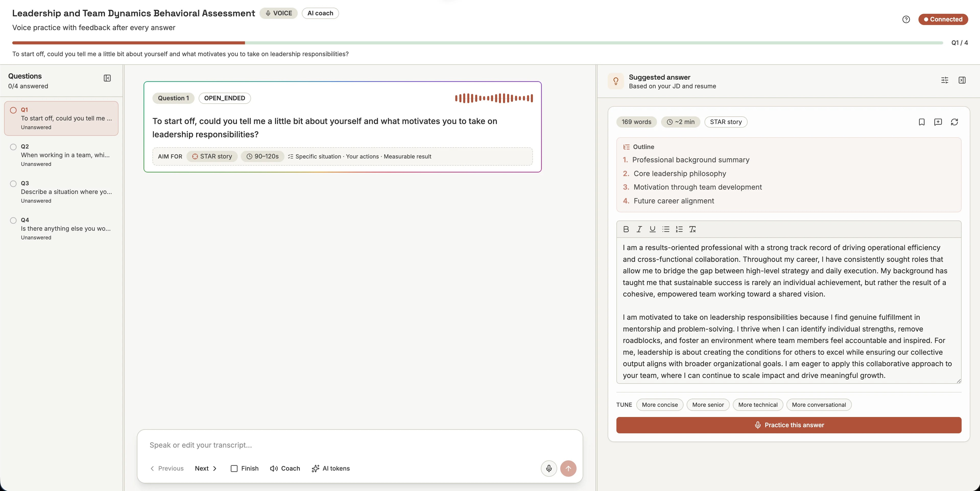Click the AI coach badge

320,13
